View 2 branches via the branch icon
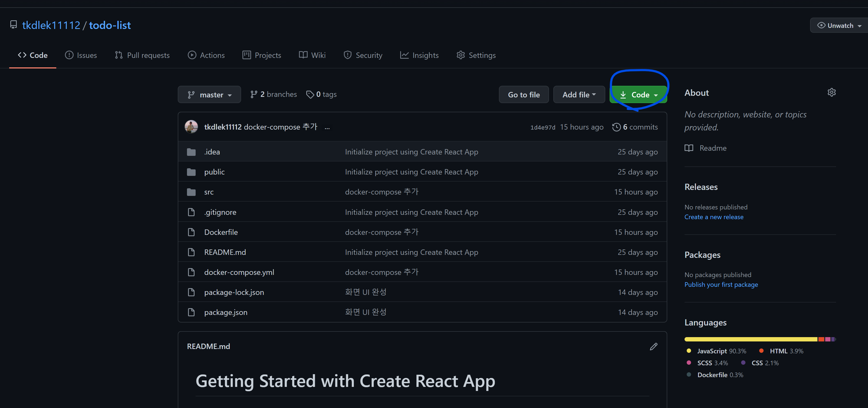Screen dimensions: 868x408 coord(254,95)
